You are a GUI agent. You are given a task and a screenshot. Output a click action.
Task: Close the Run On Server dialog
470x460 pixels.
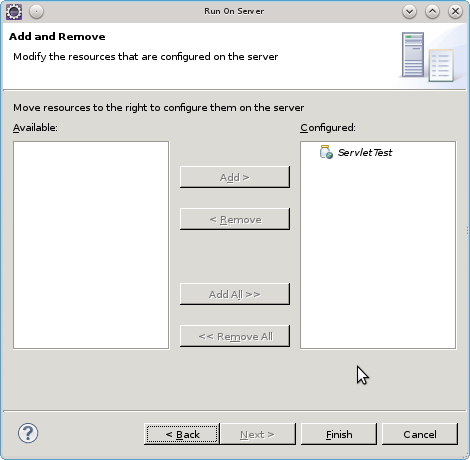pos(455,12)
